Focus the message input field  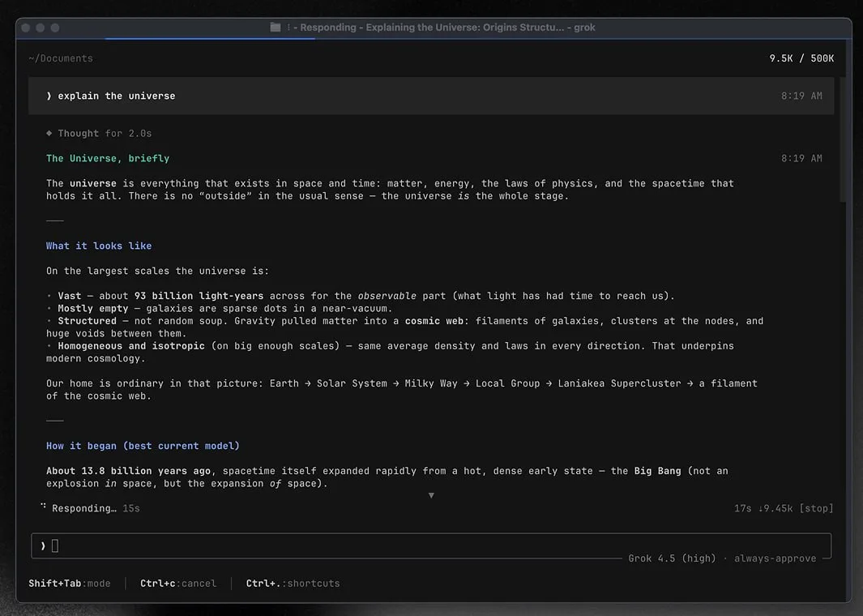pos(431,545)
